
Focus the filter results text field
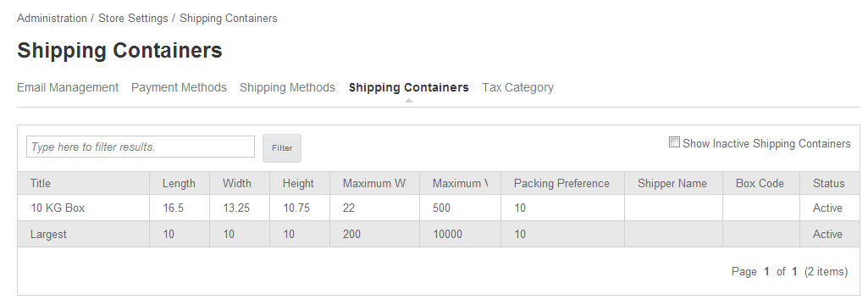(141, 147)
